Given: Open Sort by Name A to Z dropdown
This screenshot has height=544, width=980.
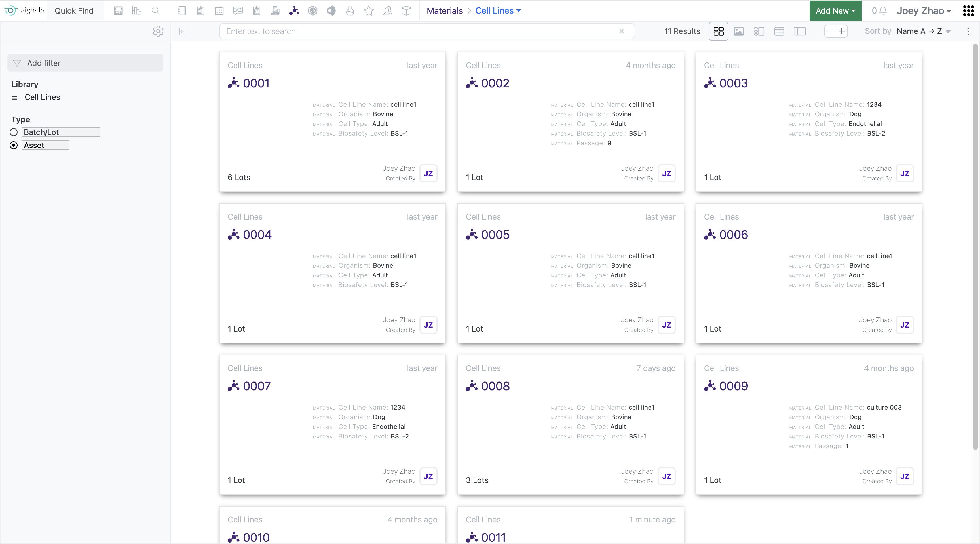Looking at the screenshot, I should tap(924, 31).
